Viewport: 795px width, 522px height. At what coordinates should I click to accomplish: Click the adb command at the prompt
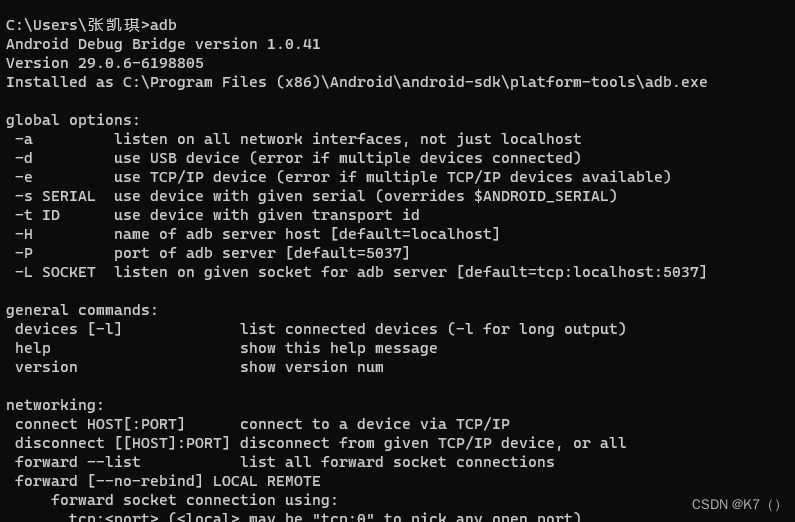[163, 25]
